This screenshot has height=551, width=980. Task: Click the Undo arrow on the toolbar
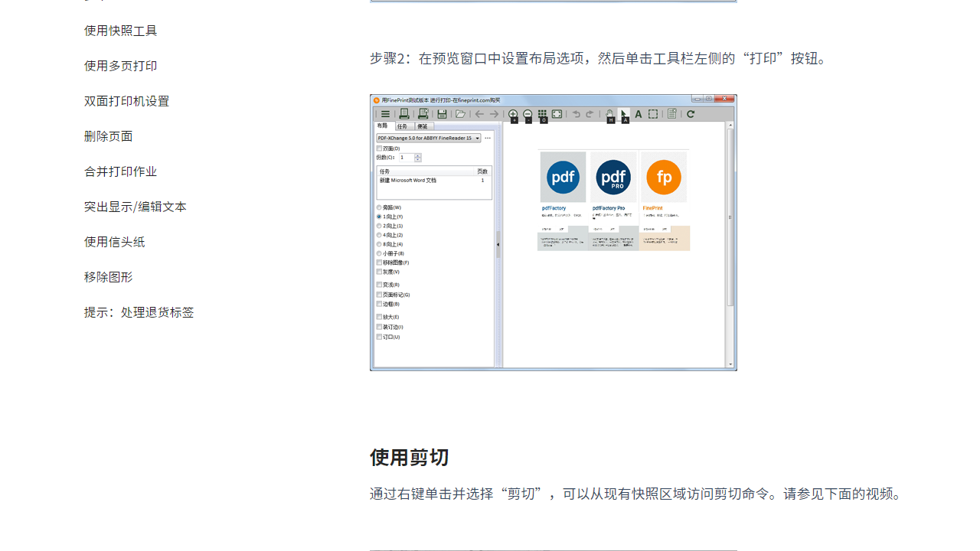point(577,113)
